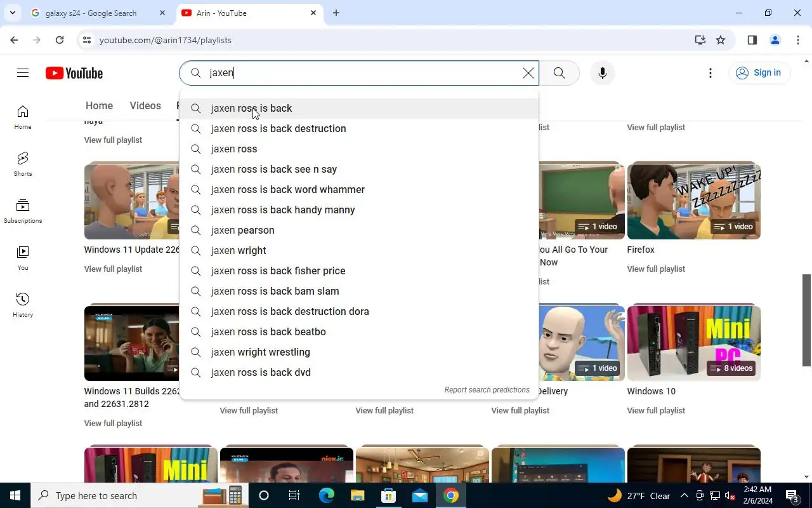Image resolution: width=812 pixels, height=508 pixels.
Task: View site information icon in address bar
Action: coord(88,40)
